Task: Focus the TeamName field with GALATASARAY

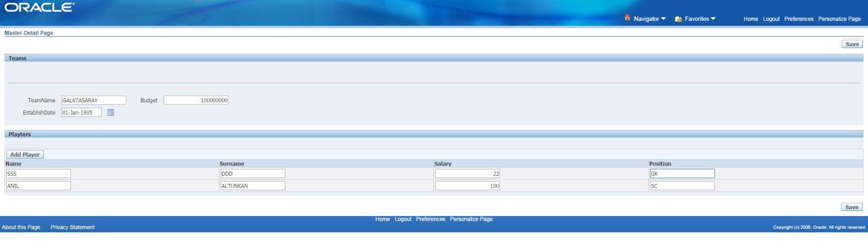Action: (x=94, y=100)
